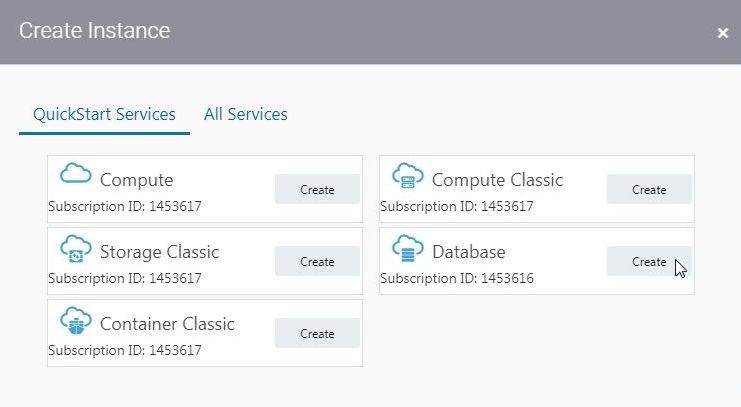Click the Create Instance dialog title
This screenshot has height=407, width=741.
[x=95, y=31]
